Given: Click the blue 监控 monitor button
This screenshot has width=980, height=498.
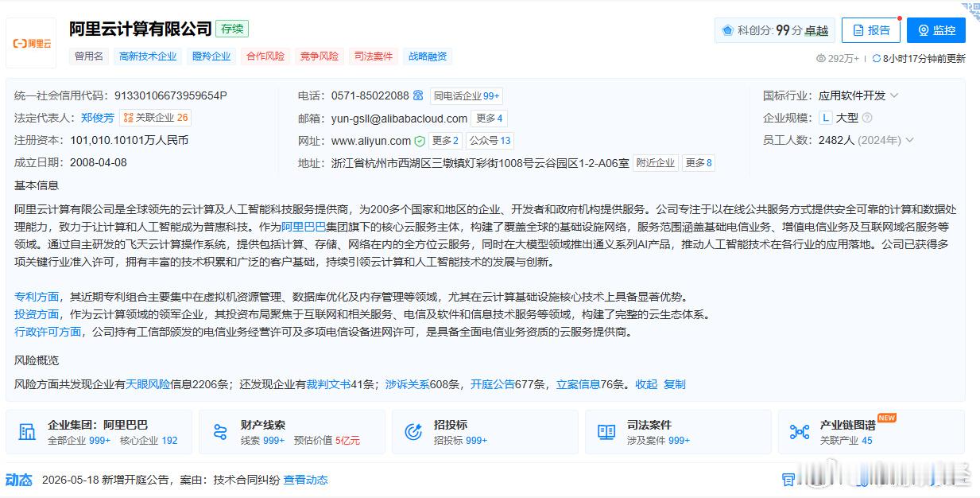Looking at the screenshot, I should [935, 30].
